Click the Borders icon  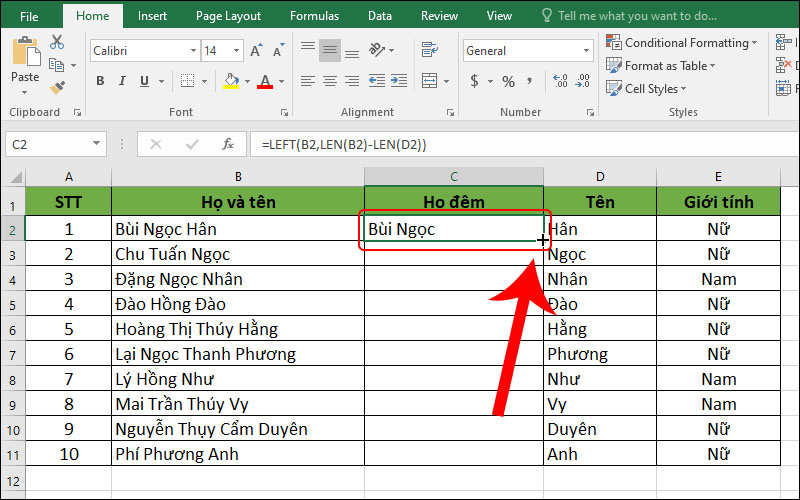[187, 81]
